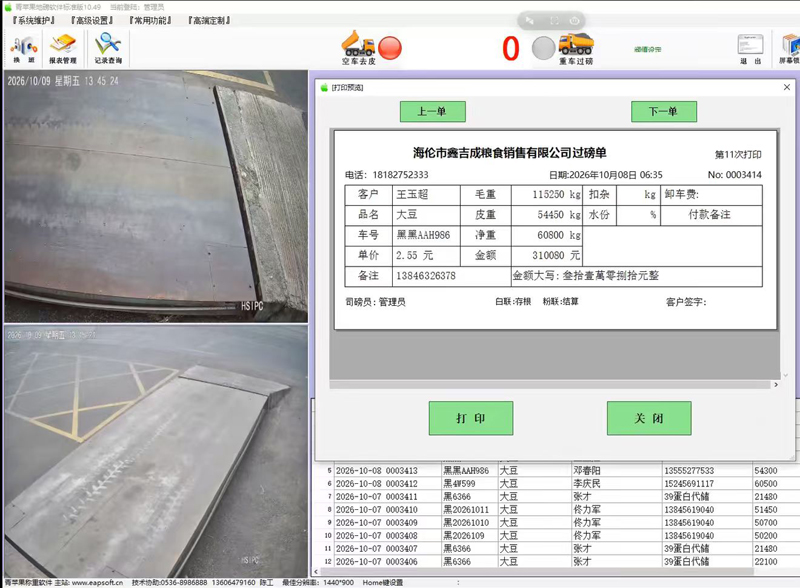Viewport: 800px width, 588px height.
Task: Click the unit price 2.55 元
Action: [414, 255]
